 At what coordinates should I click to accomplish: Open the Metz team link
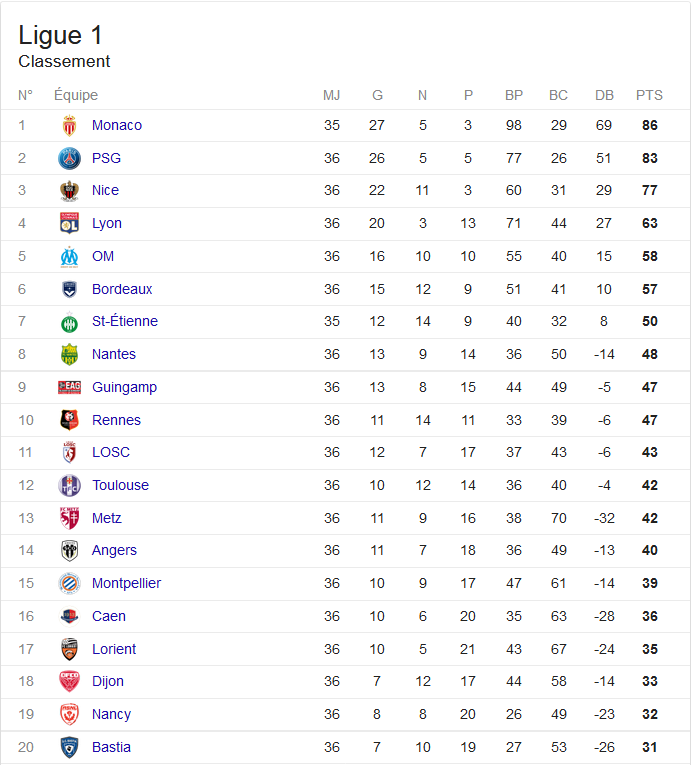point(106,518)
